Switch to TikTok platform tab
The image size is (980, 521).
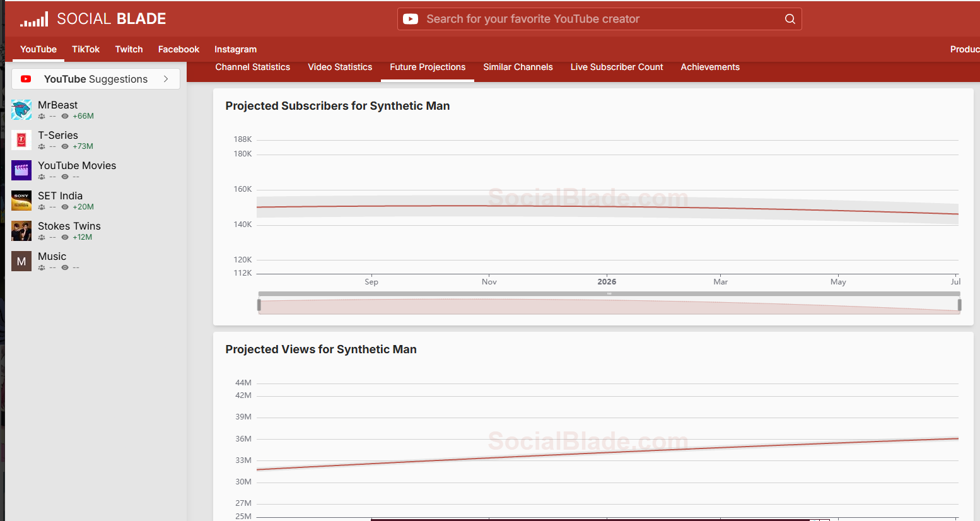click(x=86, y=49)
